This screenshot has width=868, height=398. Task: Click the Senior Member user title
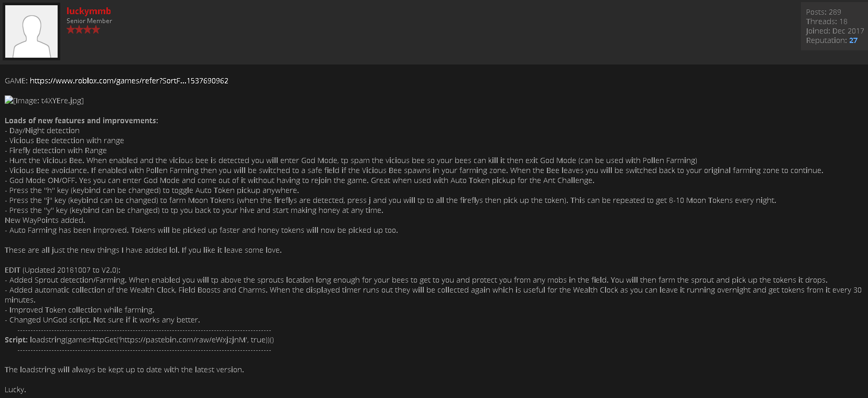[x=89, y=21]
